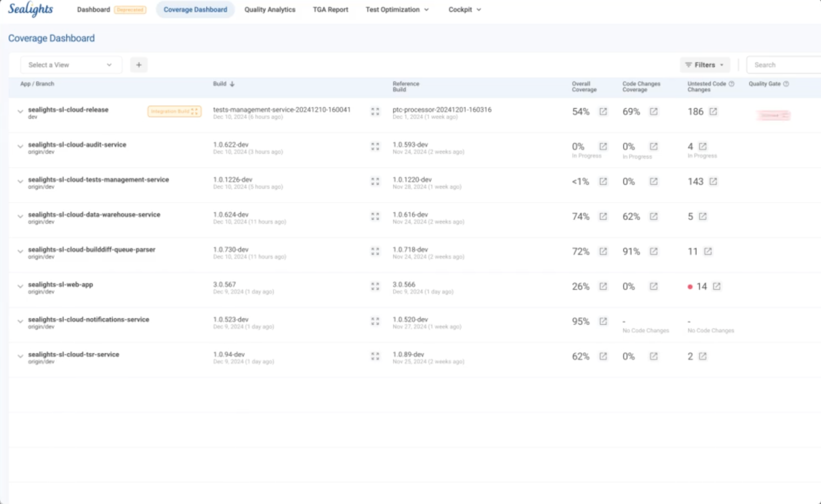
Task: Go to Quality Analytics tab
Action: point(270,10)
